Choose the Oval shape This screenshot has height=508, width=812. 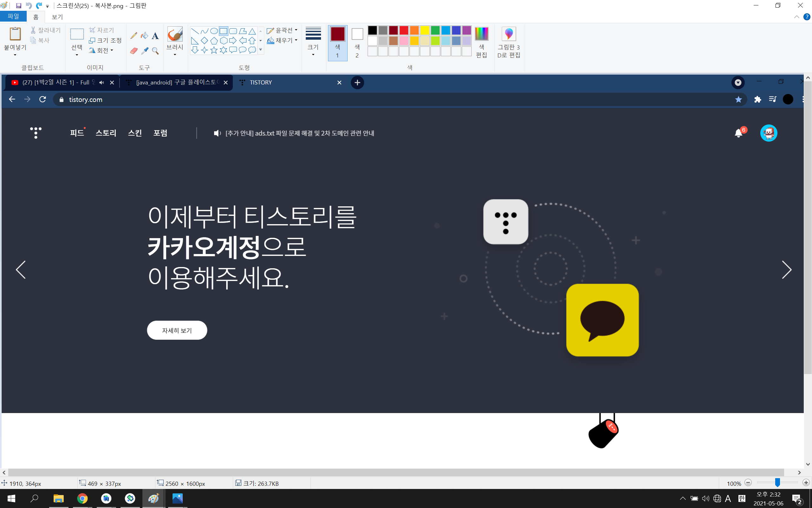214,31
